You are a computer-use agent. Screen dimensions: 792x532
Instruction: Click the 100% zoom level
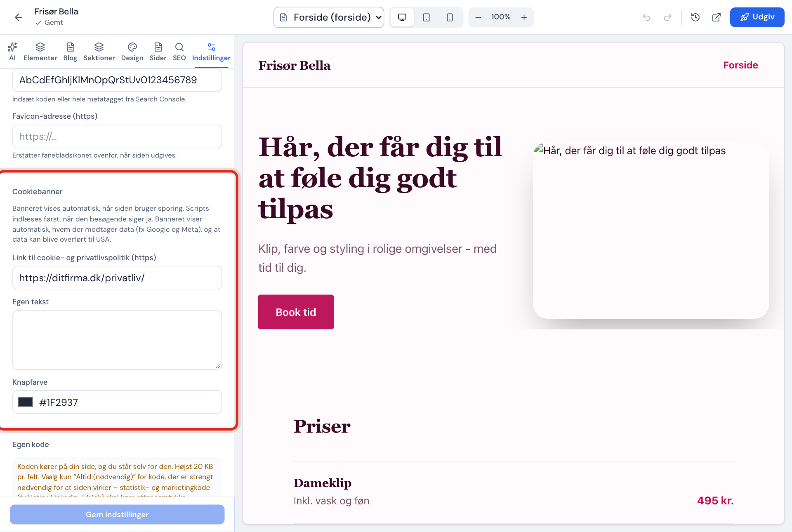[x=501, y=17]
